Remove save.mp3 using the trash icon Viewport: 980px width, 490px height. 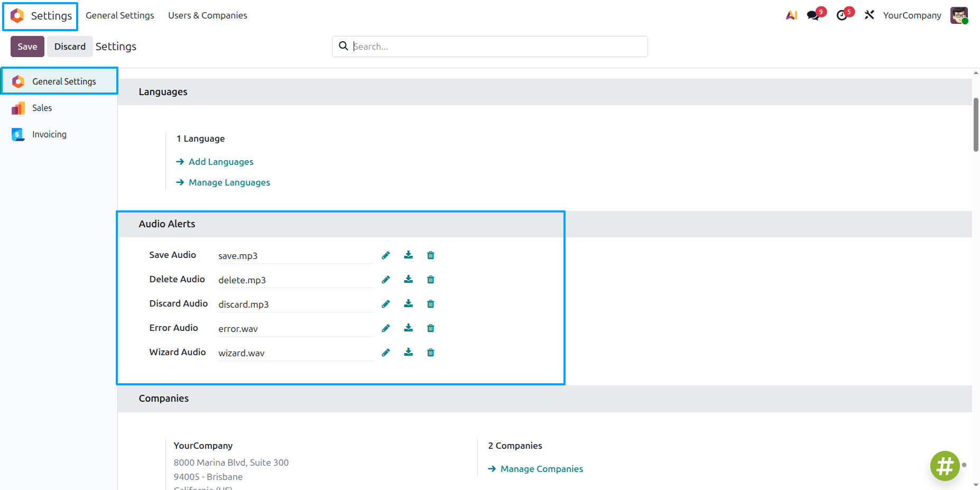coord(431,255)
